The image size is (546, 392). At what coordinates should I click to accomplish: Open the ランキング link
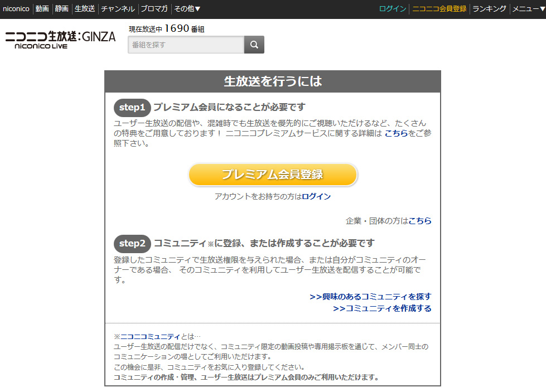489,9
